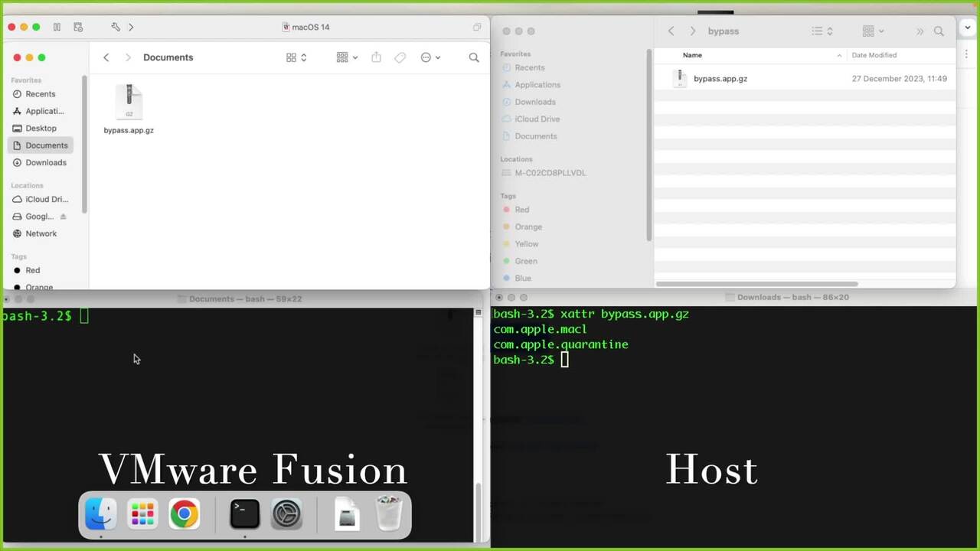Select the Yellow tag in the host sidebar
This screenshot has width=980, height=551.
(526, 243)
